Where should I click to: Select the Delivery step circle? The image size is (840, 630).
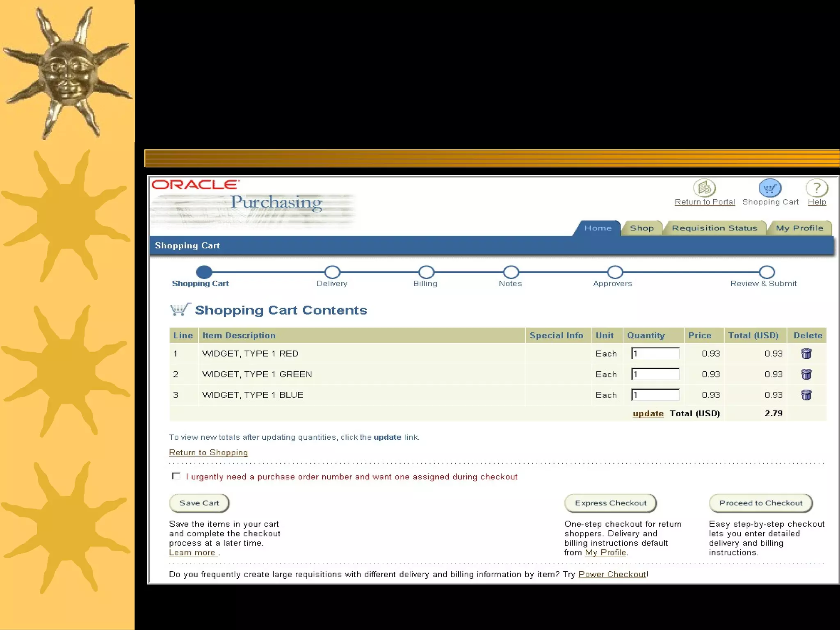click(332, 272)
